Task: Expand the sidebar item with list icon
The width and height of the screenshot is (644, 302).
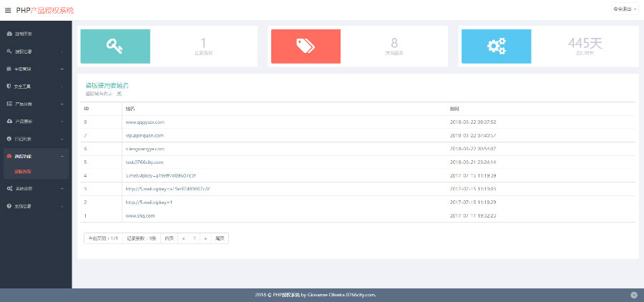Action: (x=34, y=104)
